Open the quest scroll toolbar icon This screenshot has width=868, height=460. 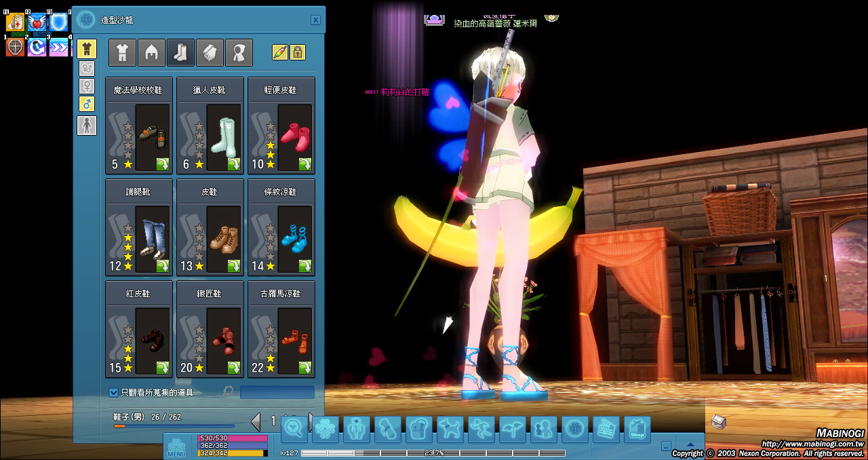(x=388, y=429)
